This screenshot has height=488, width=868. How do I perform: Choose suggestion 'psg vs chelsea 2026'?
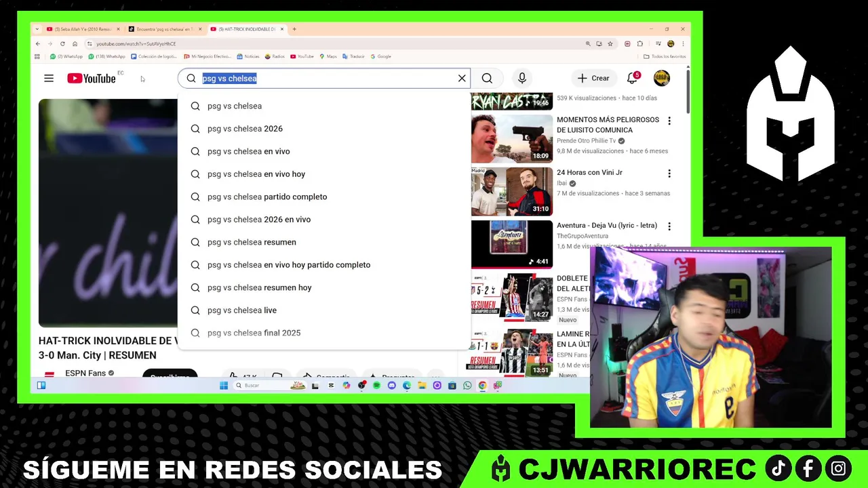coord(324,129)
